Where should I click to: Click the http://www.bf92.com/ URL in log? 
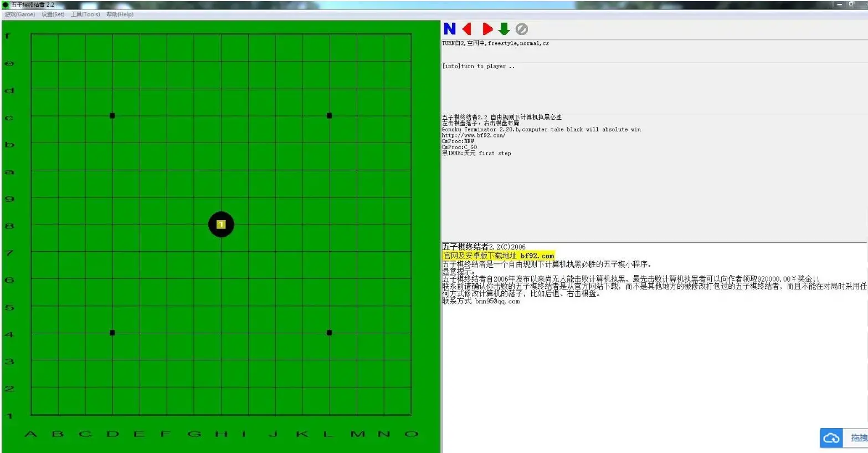(x=473, y=135)
